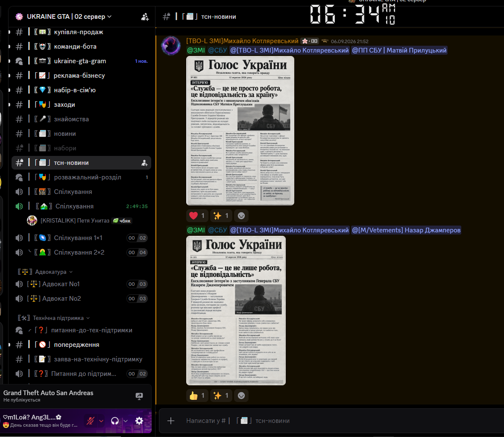Open user settings gear
Image resolution: width=504 pixels, height=437 pixels.
[139, 421]
